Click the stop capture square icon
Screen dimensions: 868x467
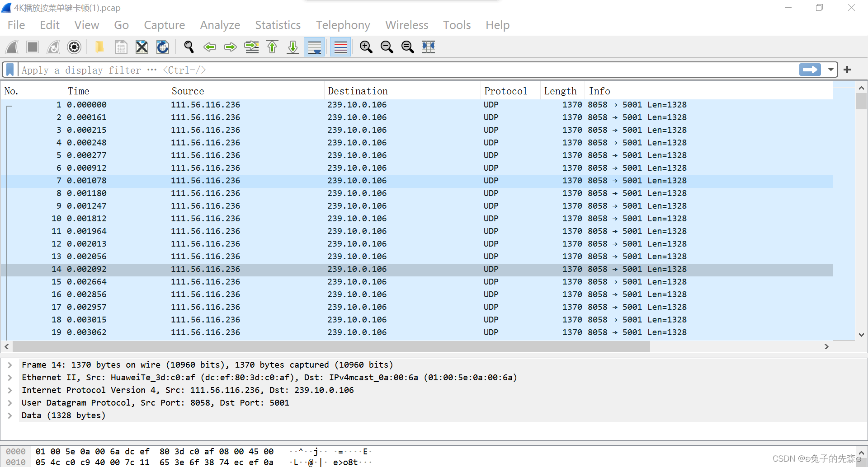click(33, 47)
